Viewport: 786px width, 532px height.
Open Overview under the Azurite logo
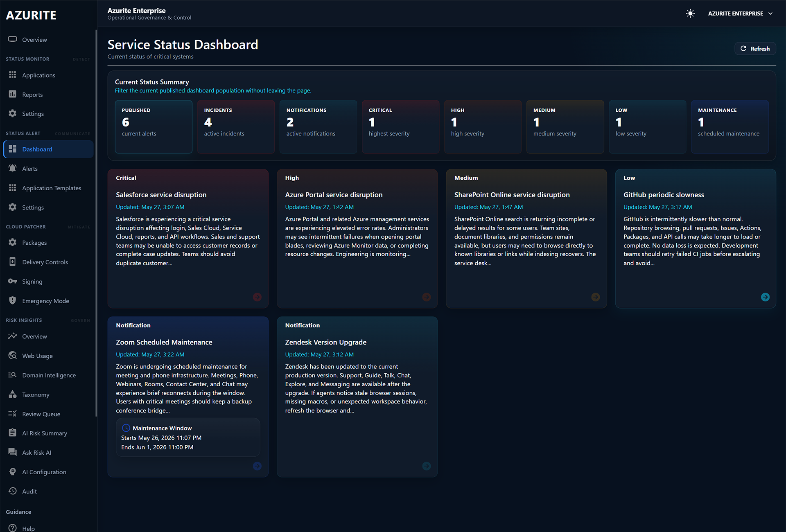click(48, 40)
